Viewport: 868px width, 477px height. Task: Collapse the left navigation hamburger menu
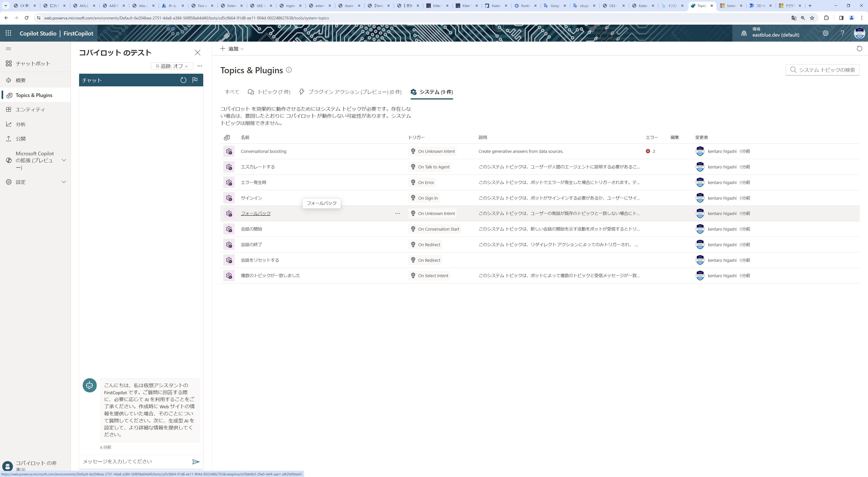[9, 49]
